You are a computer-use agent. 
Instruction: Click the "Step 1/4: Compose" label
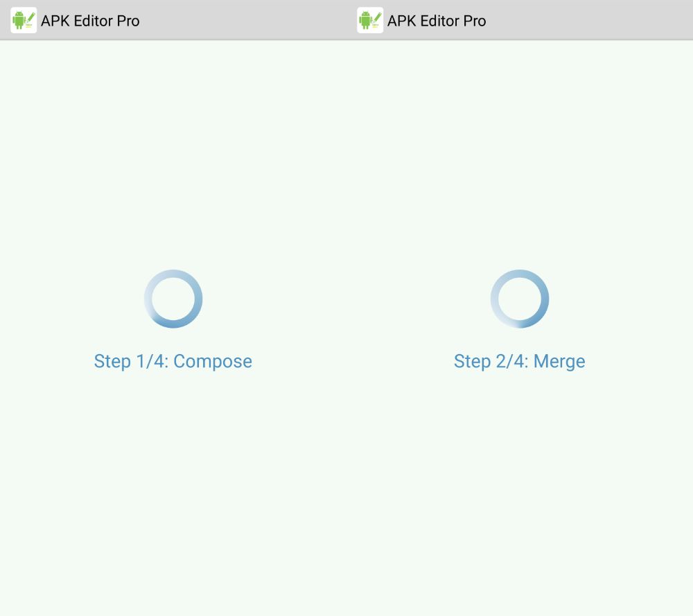(x=173, y=362)
